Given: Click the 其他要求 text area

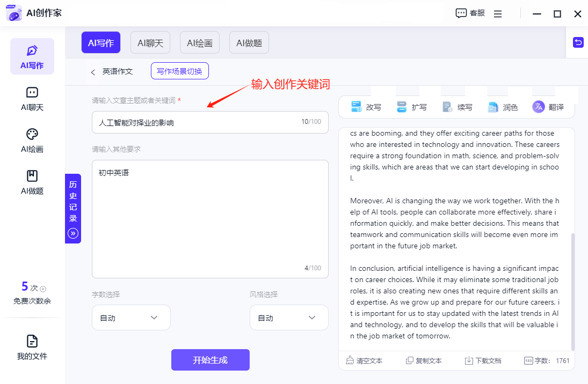Looking at the screenshot, I should point(210,219).
